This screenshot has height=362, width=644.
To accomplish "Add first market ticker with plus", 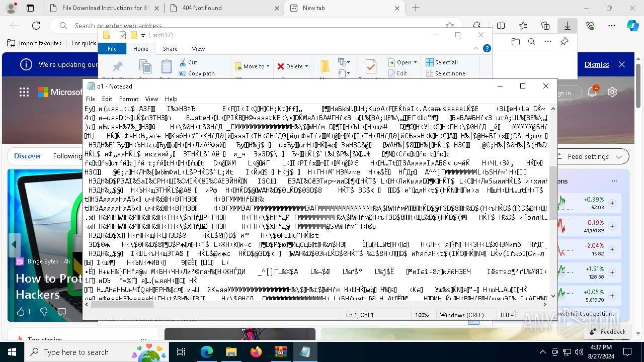I will [612, 203].
